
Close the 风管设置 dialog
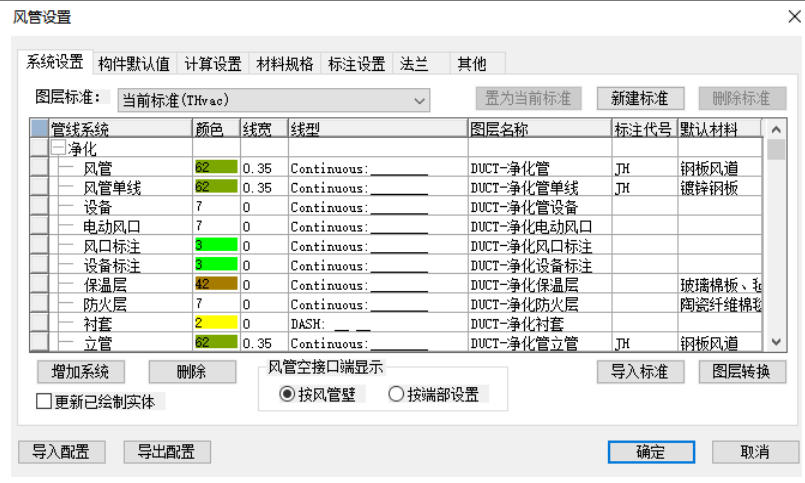pyautogui.click(x=794, y=17)
